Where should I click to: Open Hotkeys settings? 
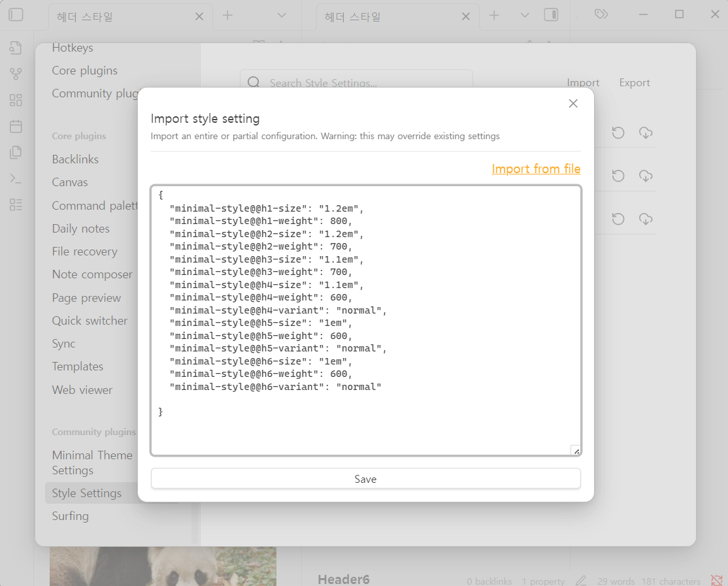click(x=73, y=48)
